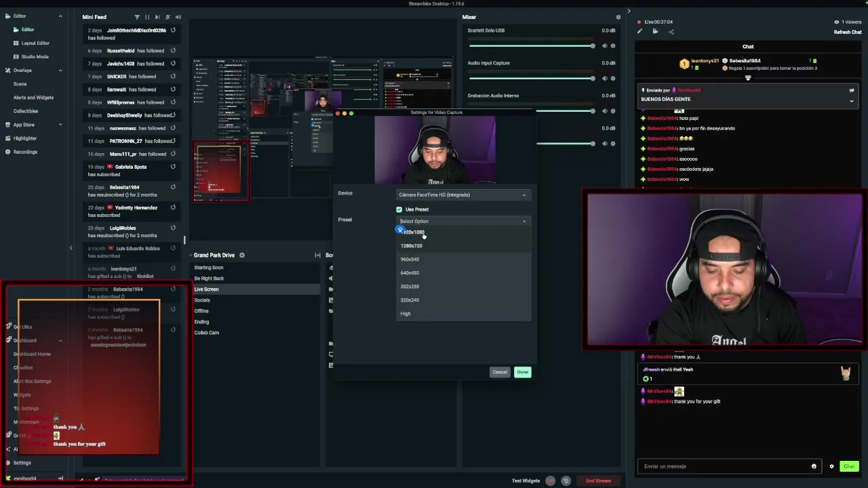The image size is (868, 488).
Task: Collapse the Editor sidebar section
Action: tap(60, 16)
